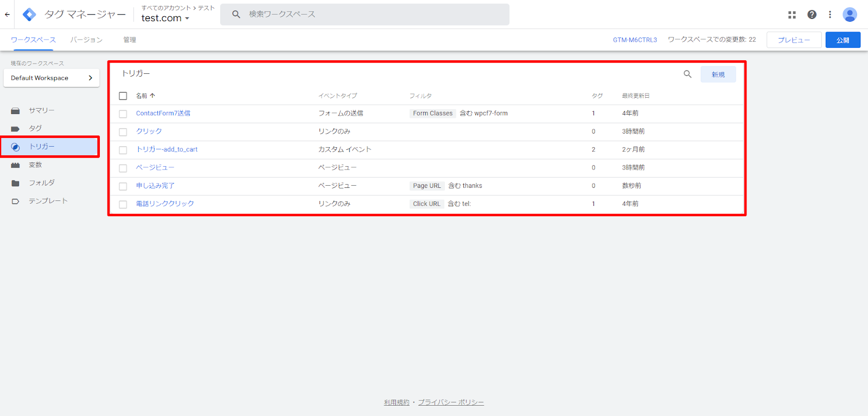Click the サマリー sidebar icon
This screenshot has width=868, height=416.
click(15, 111)
